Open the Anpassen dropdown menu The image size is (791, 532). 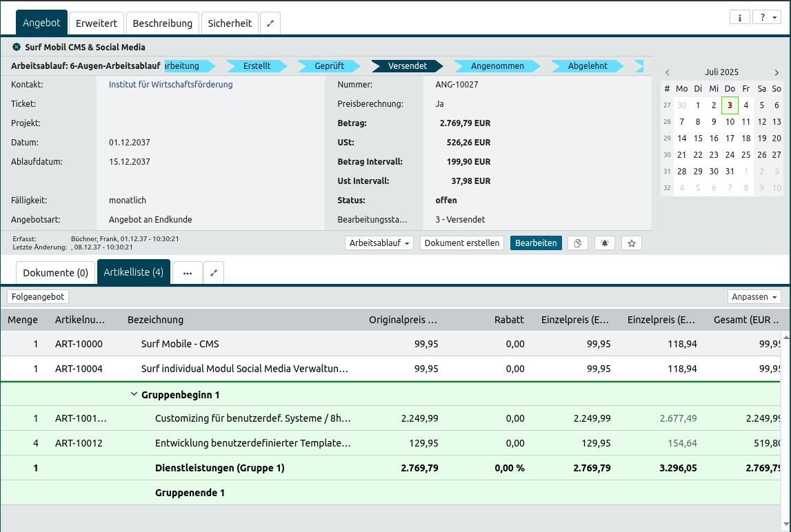754,297
